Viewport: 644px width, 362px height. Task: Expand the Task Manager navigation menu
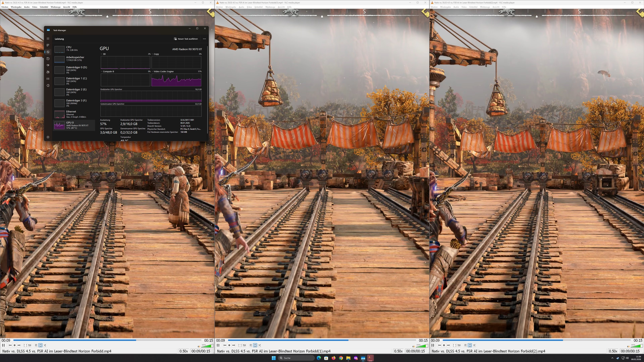coord(48,39)
